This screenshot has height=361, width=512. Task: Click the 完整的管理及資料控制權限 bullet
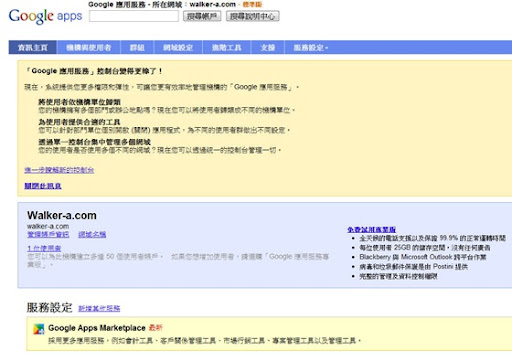(x=398, y=276)
